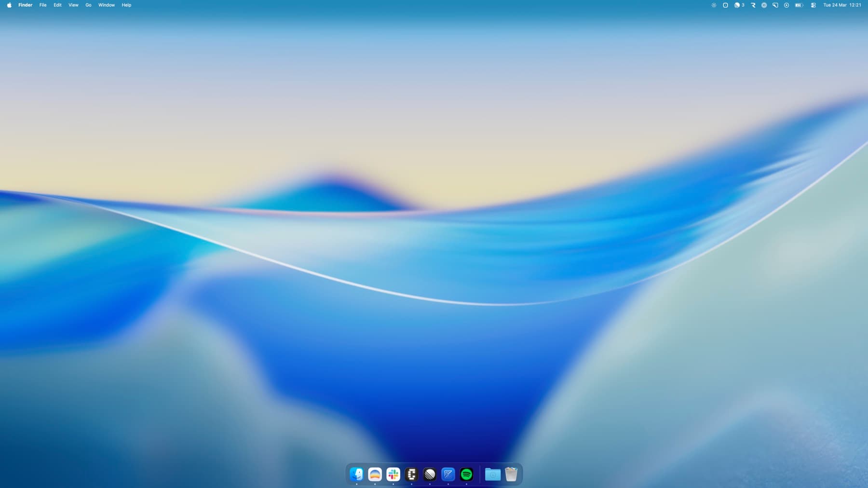Screen dimensions: 868x488
Task: Open Finder from the Dock
Action: tap(357, 474)
